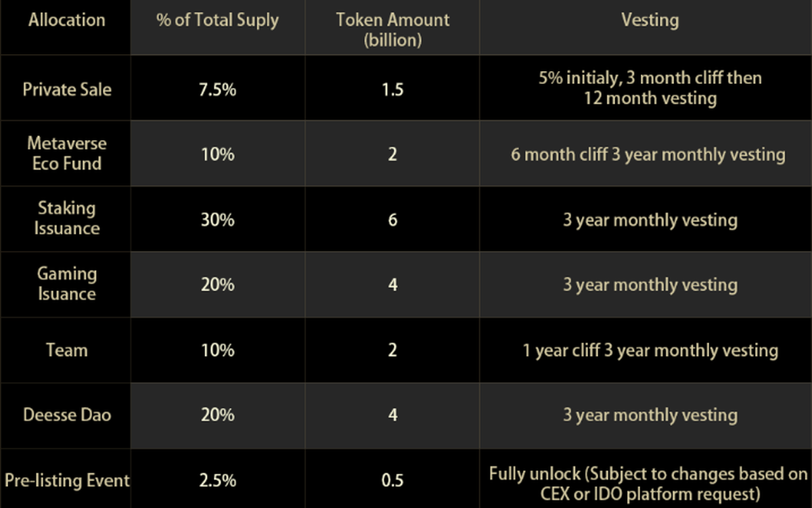Select the Deesse Dao row label
The image size is (812, 508).
(66, 415)
